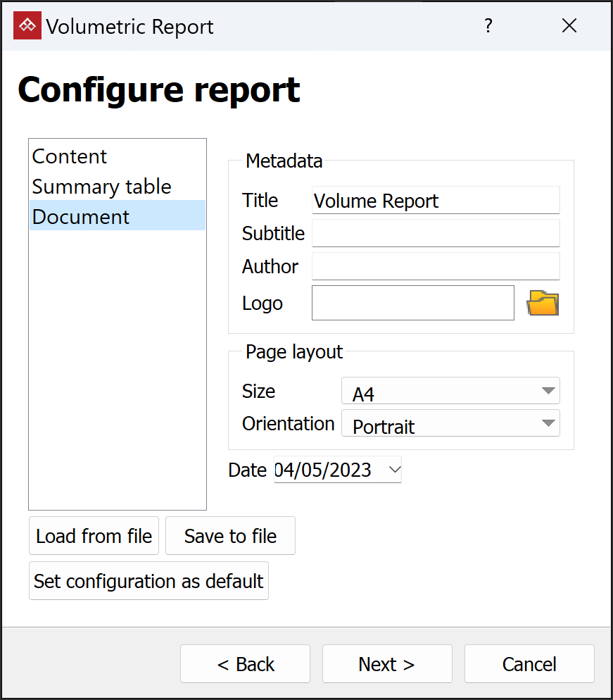Expand the Orientation dropdown
Screen dimensions: 613x700
tap(450, 423)
